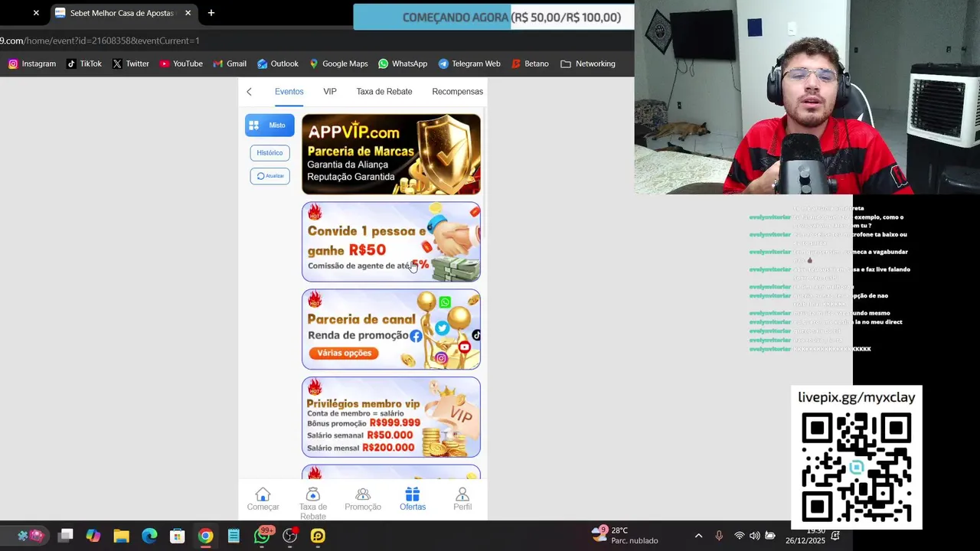980x551 pixels.
Task: Switch to the Recompensas tab
Action: (457, 91)
